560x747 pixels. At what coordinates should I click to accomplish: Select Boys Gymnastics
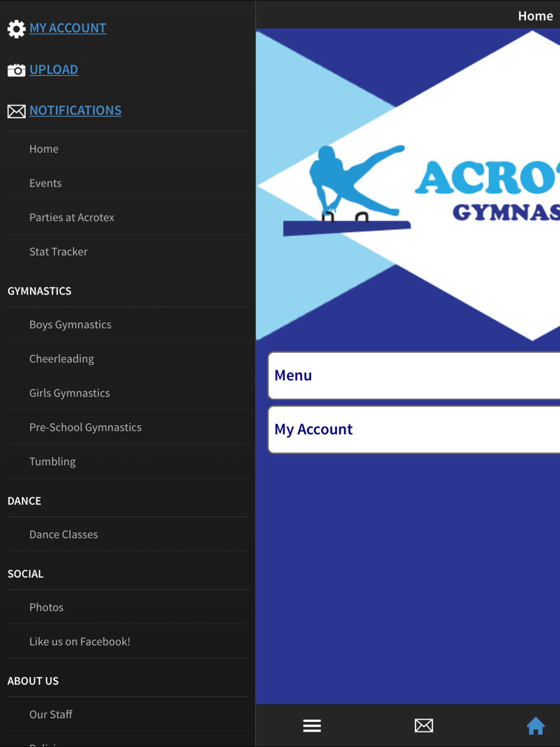click(128, 324)
